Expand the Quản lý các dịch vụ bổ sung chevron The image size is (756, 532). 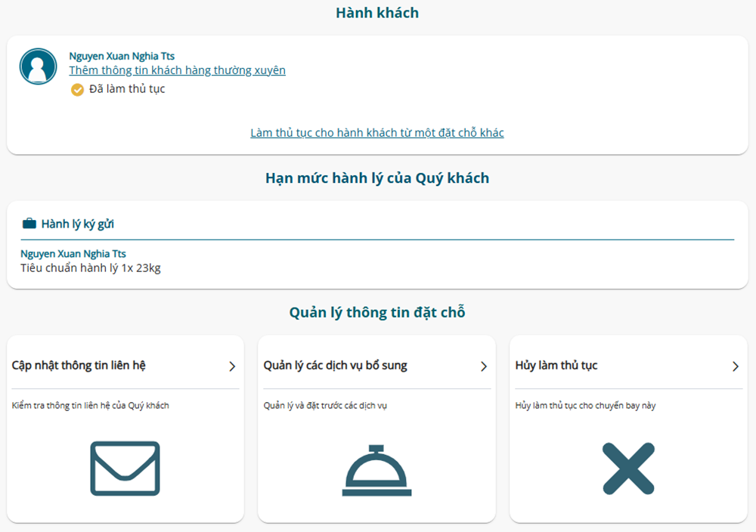[484, 366]
